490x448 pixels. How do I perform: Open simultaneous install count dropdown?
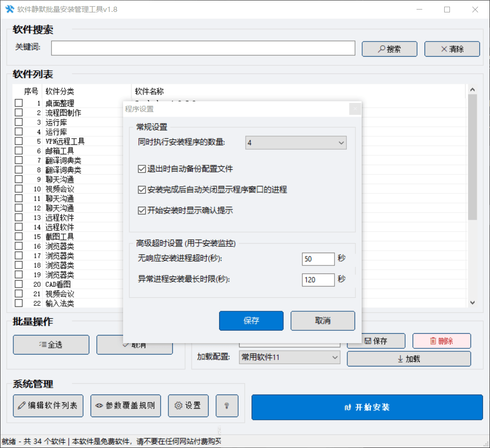coord(295,143)
